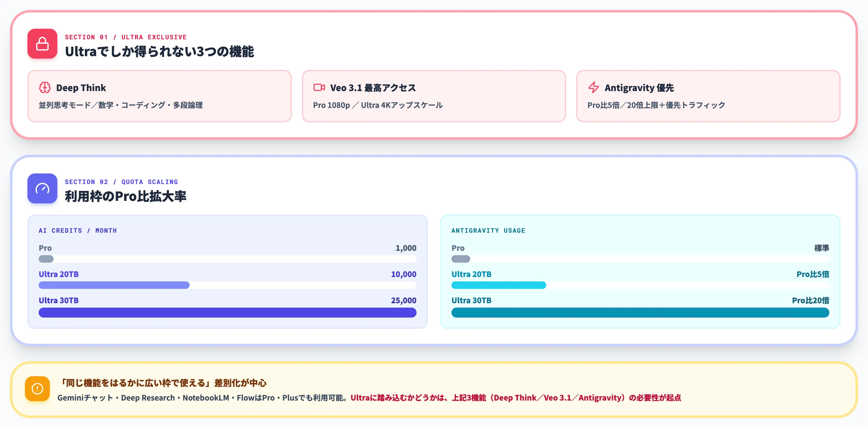The image size is (868, 428).
Task: Select the Veo 3.1 最高アクセス card
Action: (434, 96)
